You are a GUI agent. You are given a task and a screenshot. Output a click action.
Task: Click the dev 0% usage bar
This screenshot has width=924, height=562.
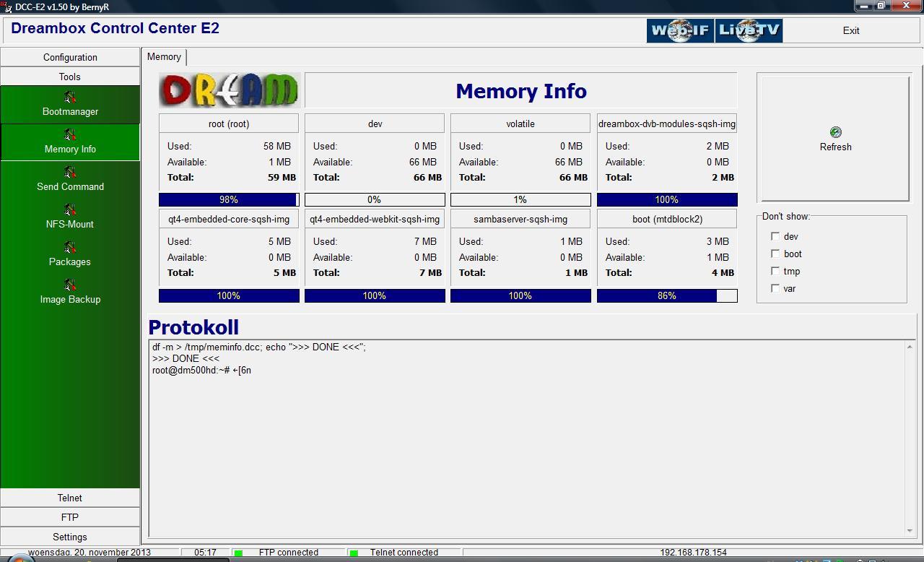coord(375,199)
